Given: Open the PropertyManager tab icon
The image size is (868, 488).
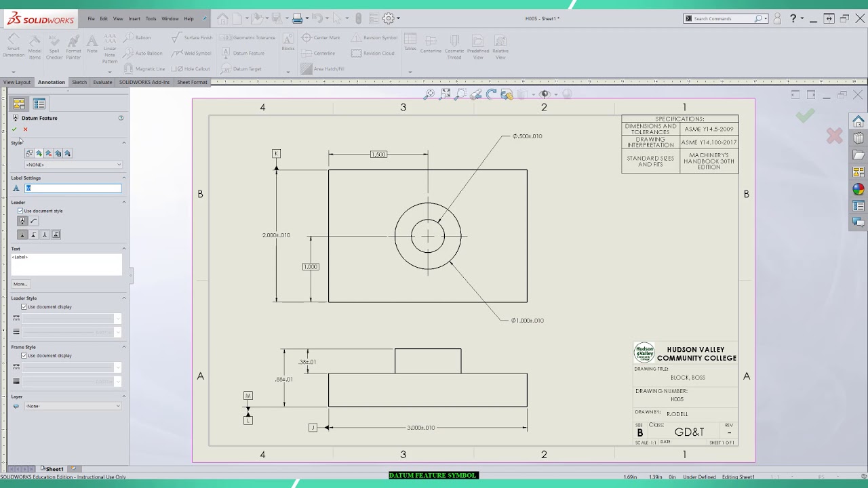Looking at the screenshot, I should click(x=39, y=104).
